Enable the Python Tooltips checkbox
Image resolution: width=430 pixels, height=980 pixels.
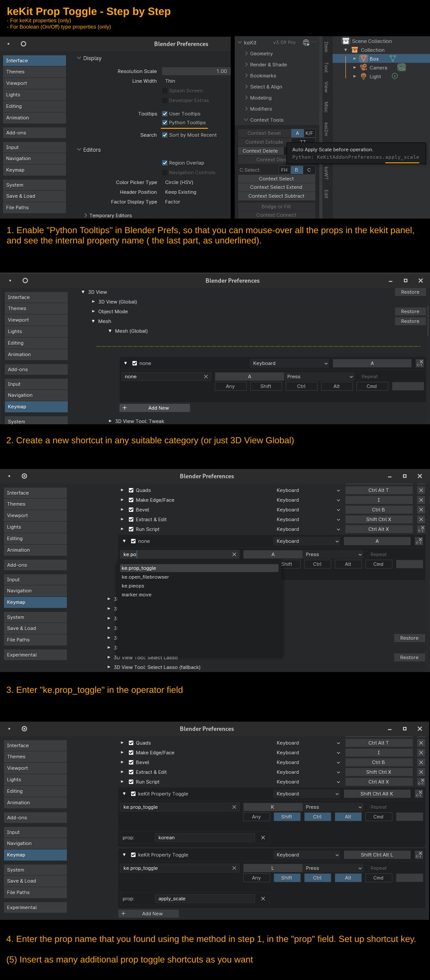[165, 123]
